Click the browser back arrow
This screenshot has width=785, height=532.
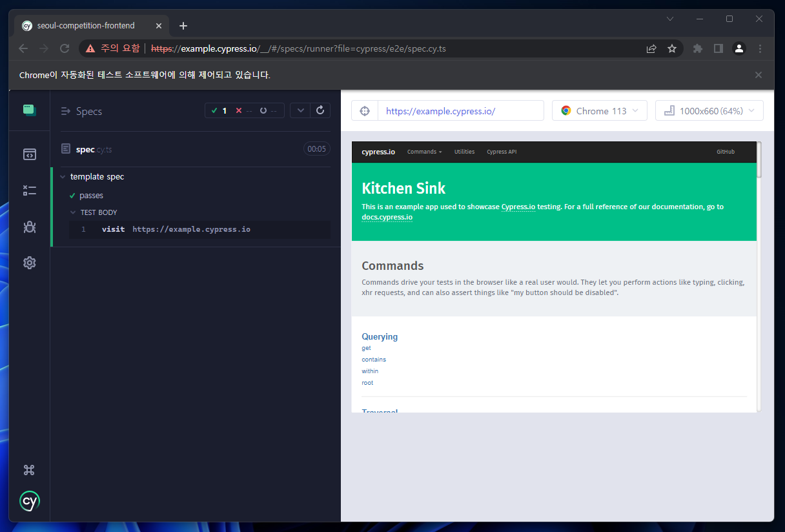point(23,48)
